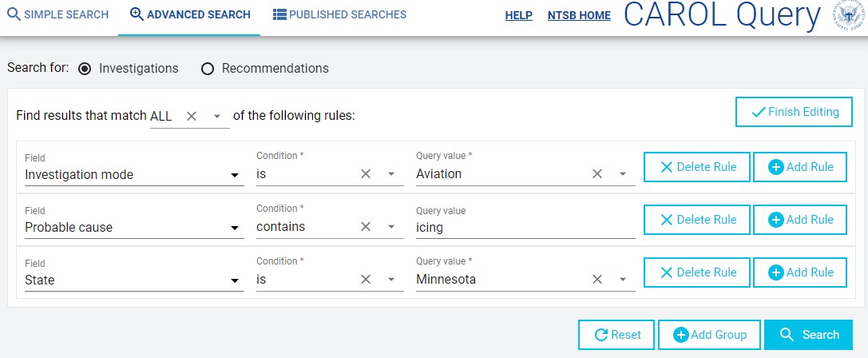
Task: Select the Investigations radio button
Action: pos(85,69)
